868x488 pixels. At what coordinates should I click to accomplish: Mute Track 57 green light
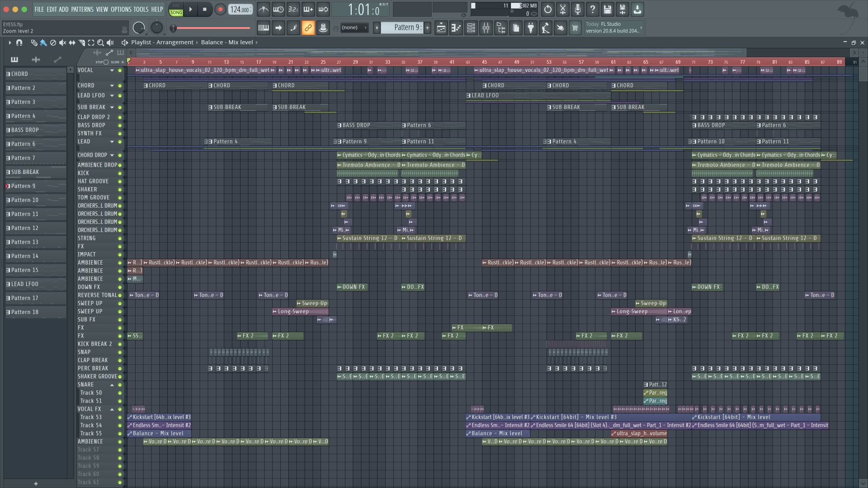[x=120, y=450]
